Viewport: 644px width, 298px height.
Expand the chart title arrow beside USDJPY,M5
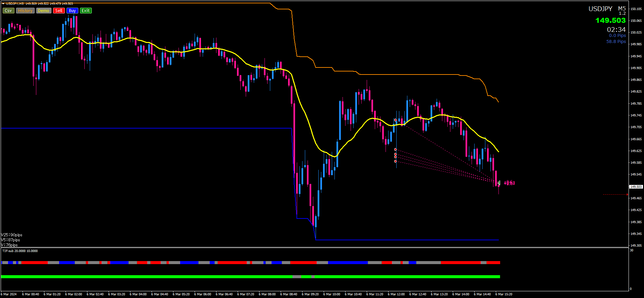click(3, 4)
